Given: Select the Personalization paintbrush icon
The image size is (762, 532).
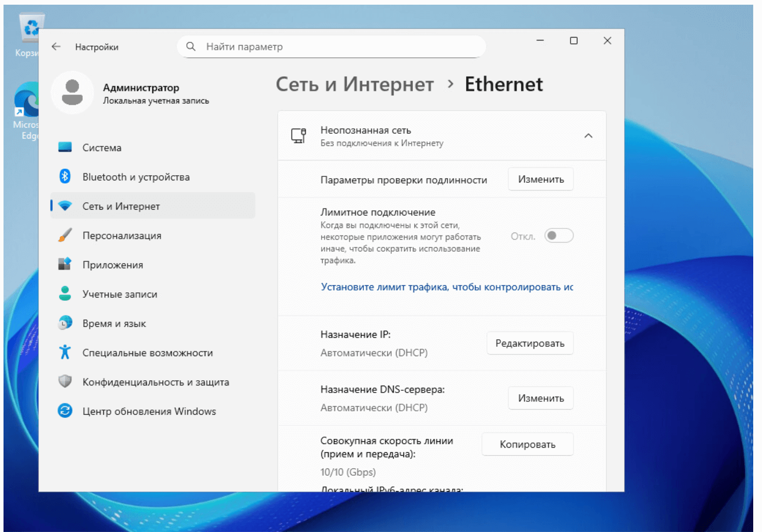Looking at the screenshot, I should click(x=65, y=236).
